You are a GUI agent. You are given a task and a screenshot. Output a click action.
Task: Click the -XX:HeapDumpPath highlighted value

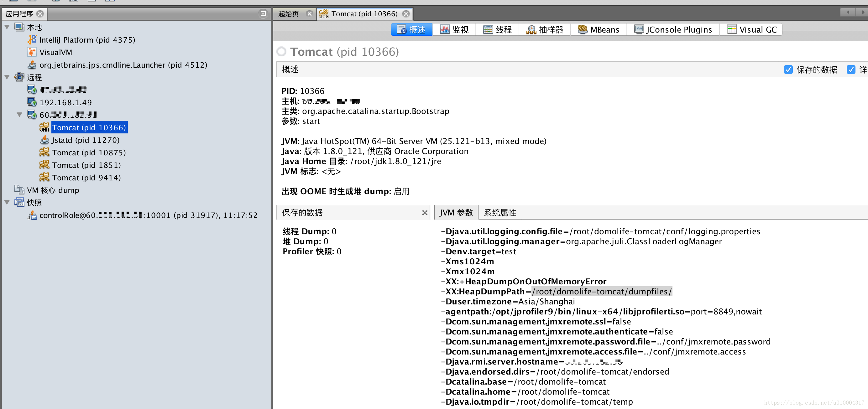point(602,291)
